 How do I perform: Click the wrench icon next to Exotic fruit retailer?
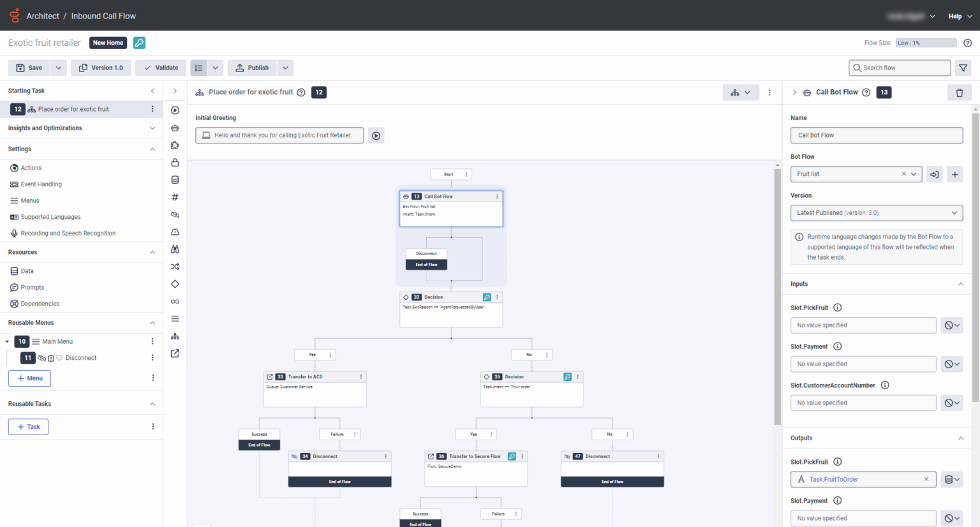point(139,43)
